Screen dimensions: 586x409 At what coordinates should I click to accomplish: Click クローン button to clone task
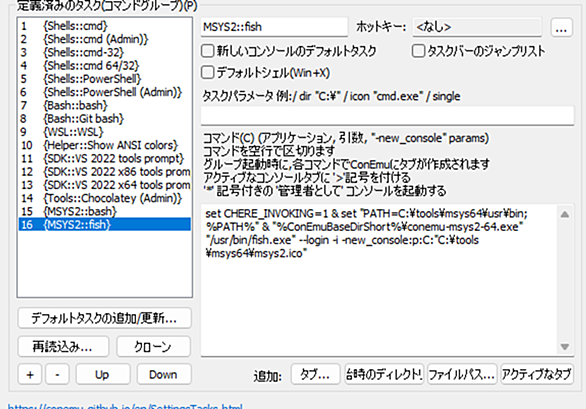[x=154, y=347]
